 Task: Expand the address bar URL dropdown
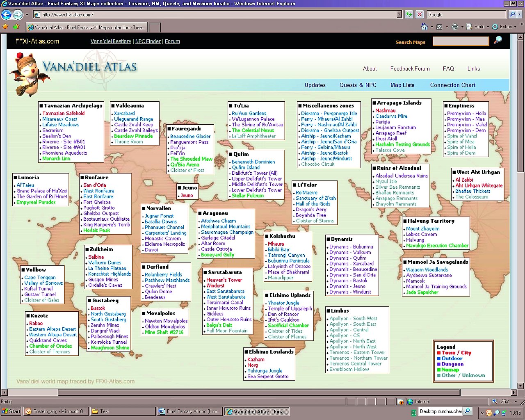coord(399,14)
